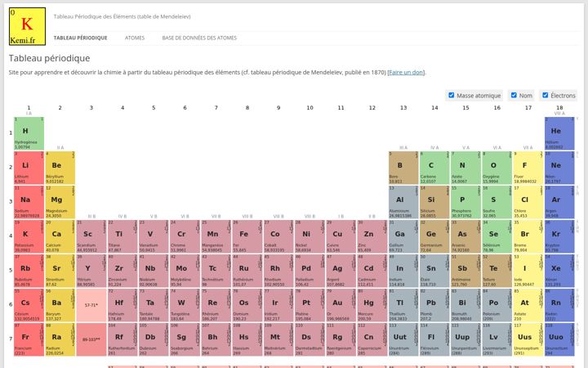The image size is (588, 368).
Task: Select the Radium (Ra) element cell
Action: (x=60, y=339)
